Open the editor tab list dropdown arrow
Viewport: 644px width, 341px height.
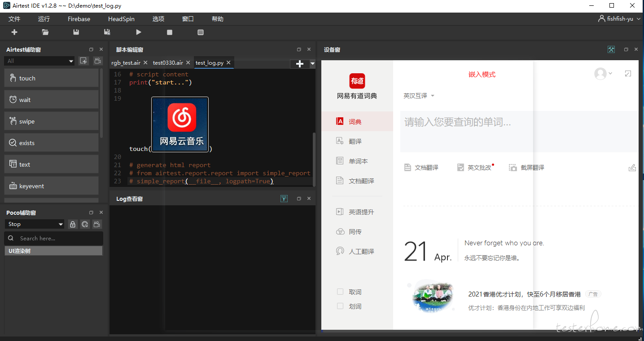pos(312,64)
